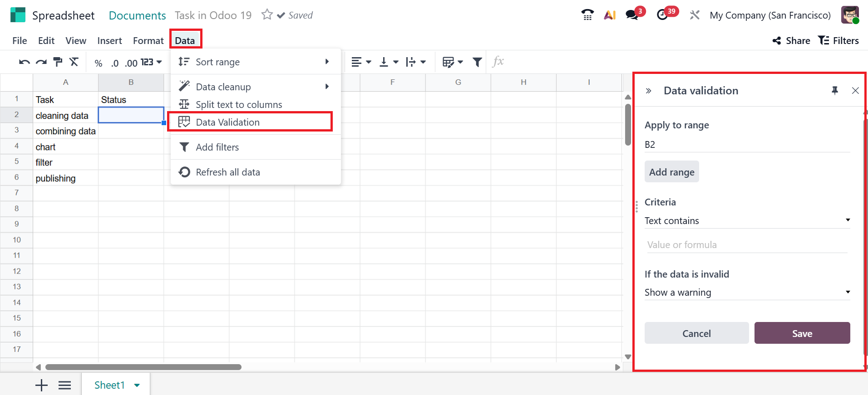The width and height of the screenshot is (868, 395).
Task: Click the Sort range icon in menu
Action: (x=184, y=62)
